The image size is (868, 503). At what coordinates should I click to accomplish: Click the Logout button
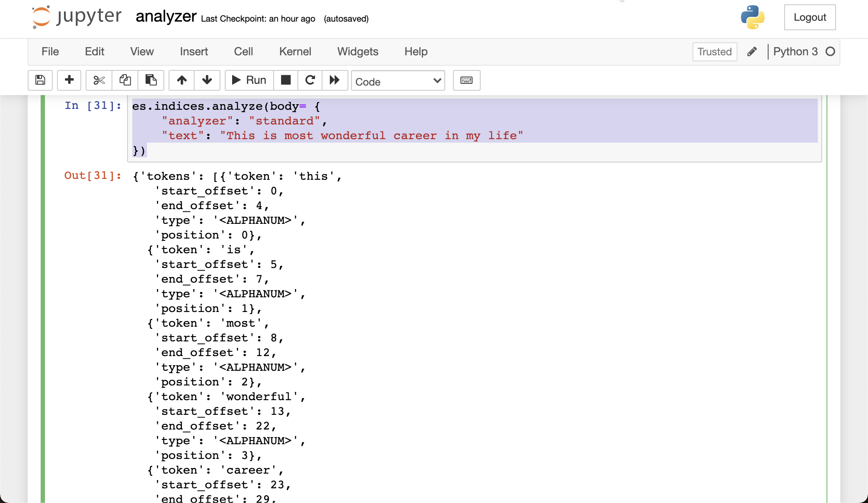810,17
